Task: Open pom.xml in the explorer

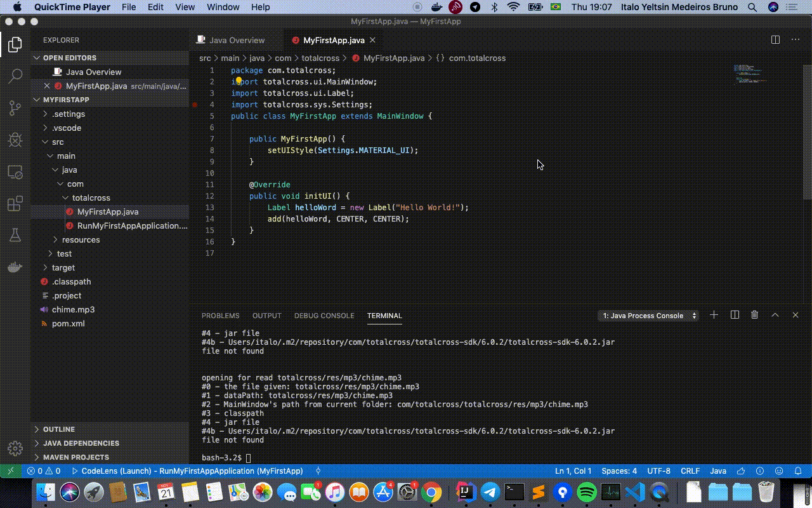Action: point(110,323)
